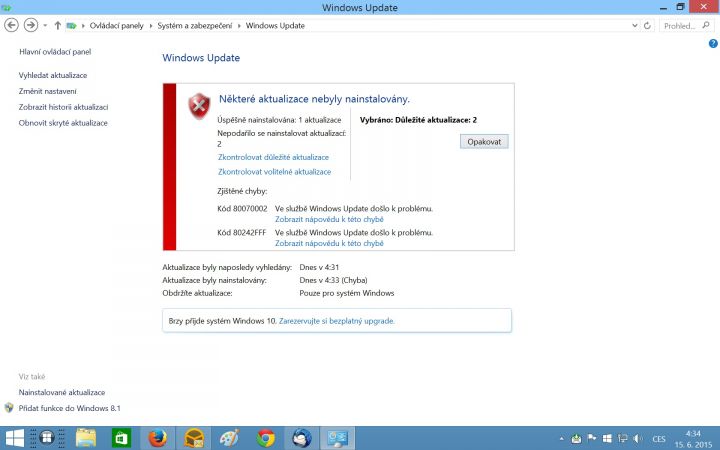
Task: Open Přidat funkce do Windows 8.1
Action: [69, 408]
